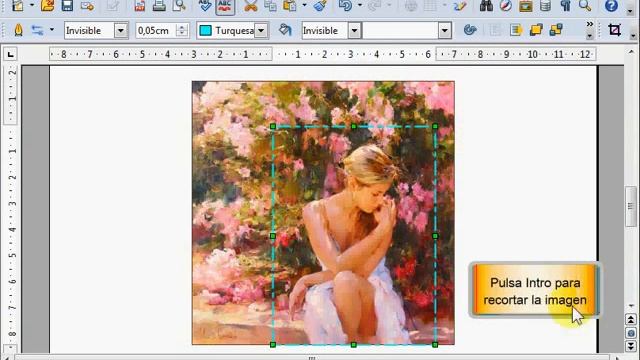Click the Export as PDF icon
This screenshot has height=360, width=640.
pyautogui.click(x=140, y=5)
